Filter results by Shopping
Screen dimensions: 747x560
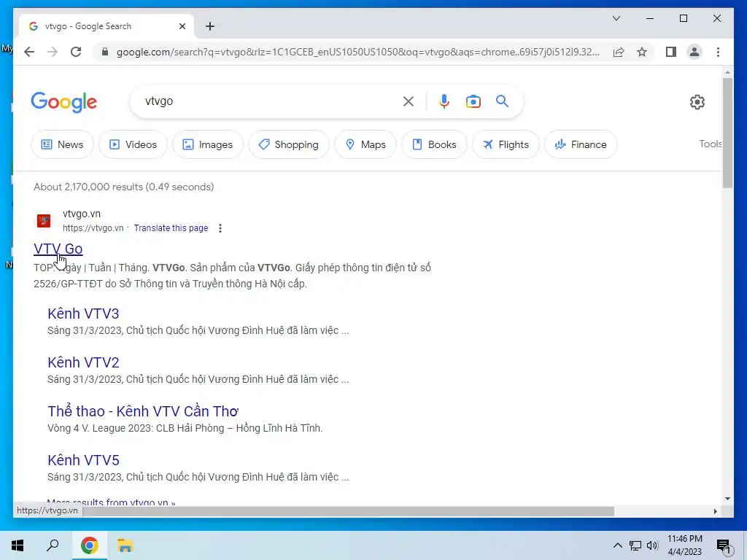(x=289, y=144)
